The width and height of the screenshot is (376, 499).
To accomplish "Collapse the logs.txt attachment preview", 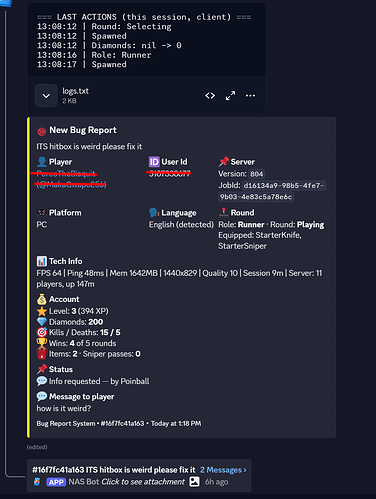I will coord(46,96).
